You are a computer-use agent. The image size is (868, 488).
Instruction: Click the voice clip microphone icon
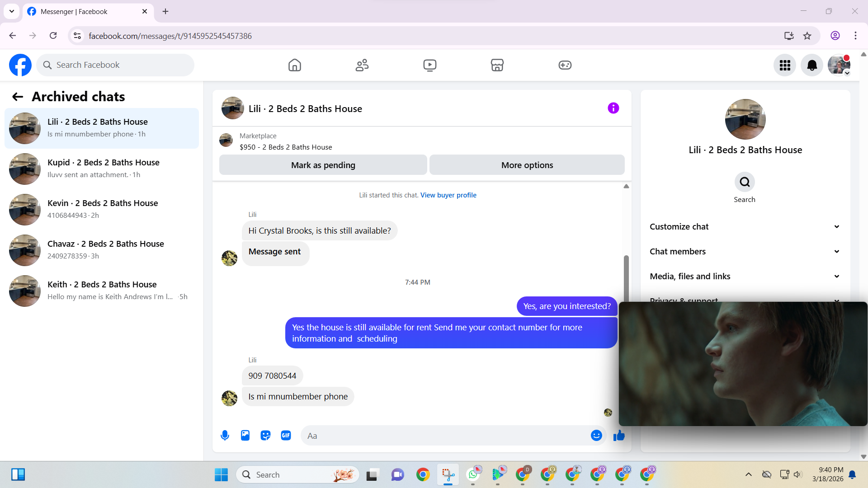(x=225, y=436)
